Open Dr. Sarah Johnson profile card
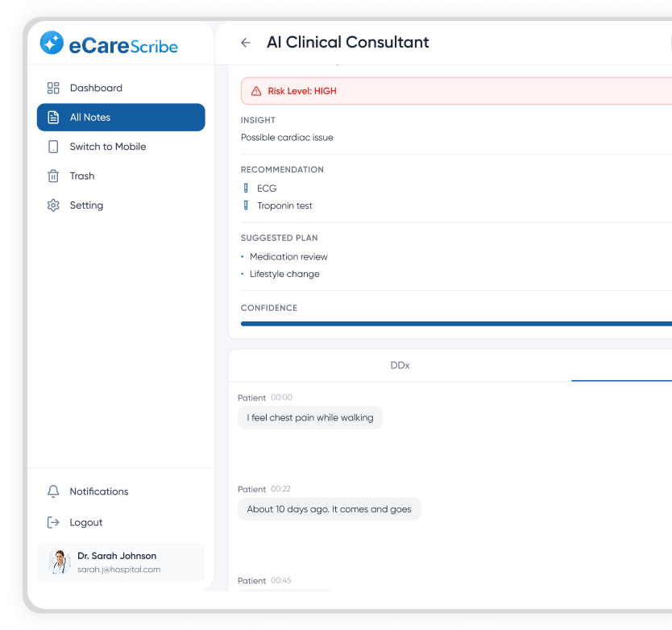The width and height of the screenshot is (672, 630). click(x=121, y=562)
